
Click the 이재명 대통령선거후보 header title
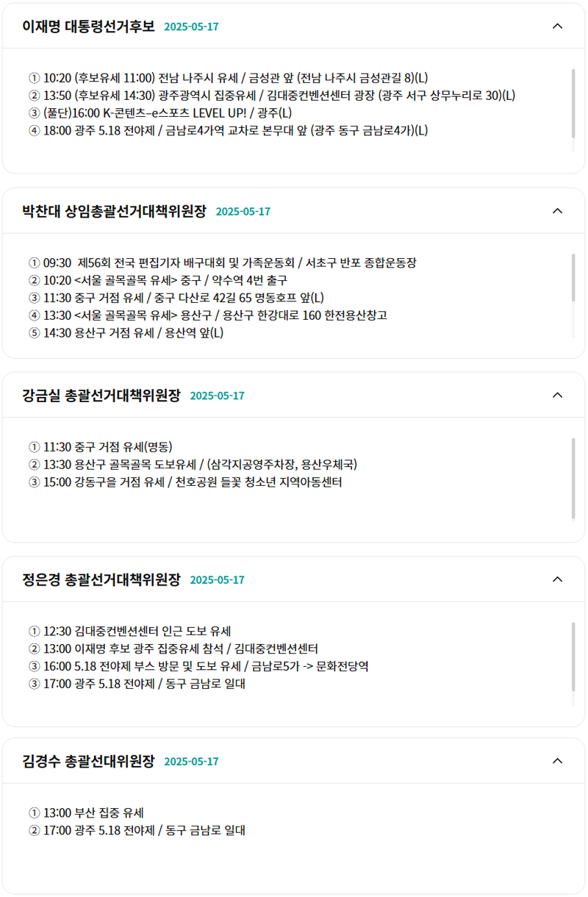[x=89, y=26]
